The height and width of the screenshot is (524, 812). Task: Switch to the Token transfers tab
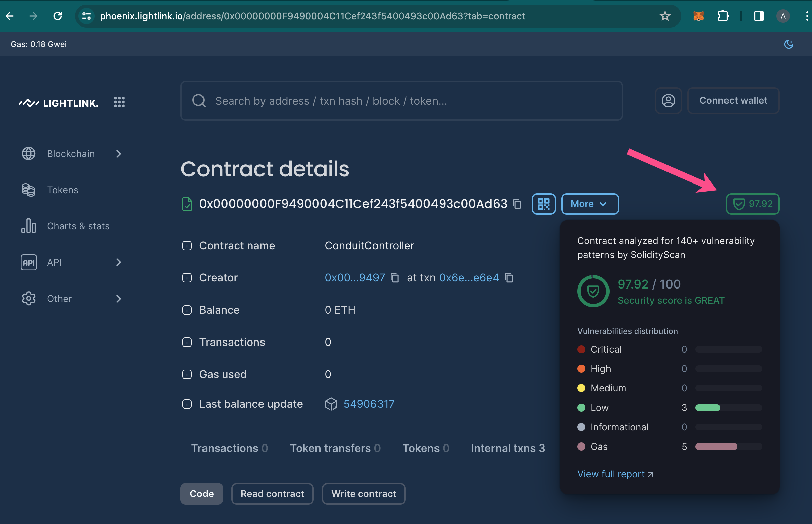pos(335,448)
